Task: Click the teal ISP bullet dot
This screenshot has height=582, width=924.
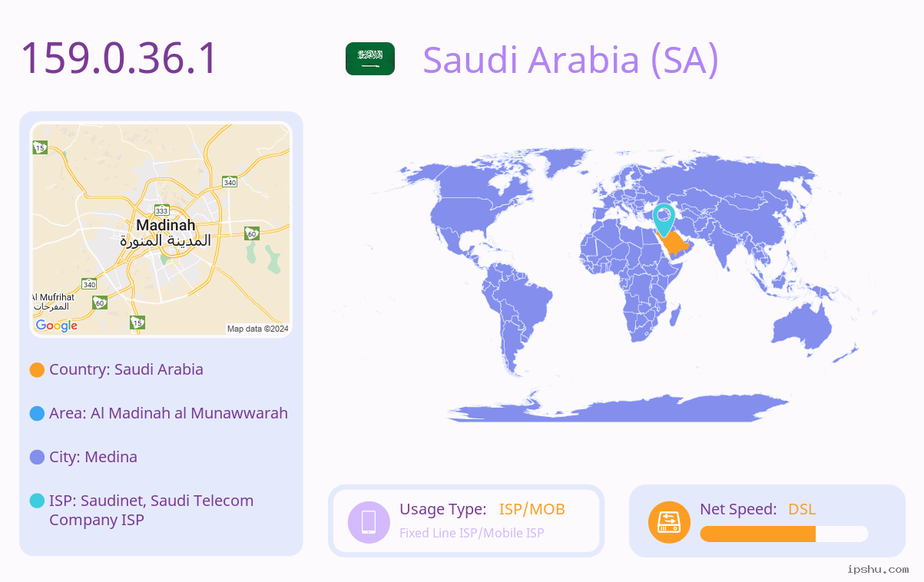Action: click(37, 501)
